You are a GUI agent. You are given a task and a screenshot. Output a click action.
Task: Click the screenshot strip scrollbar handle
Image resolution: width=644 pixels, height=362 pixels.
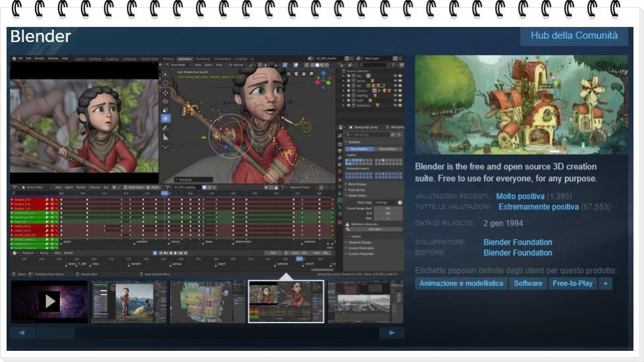coord(55,333)
